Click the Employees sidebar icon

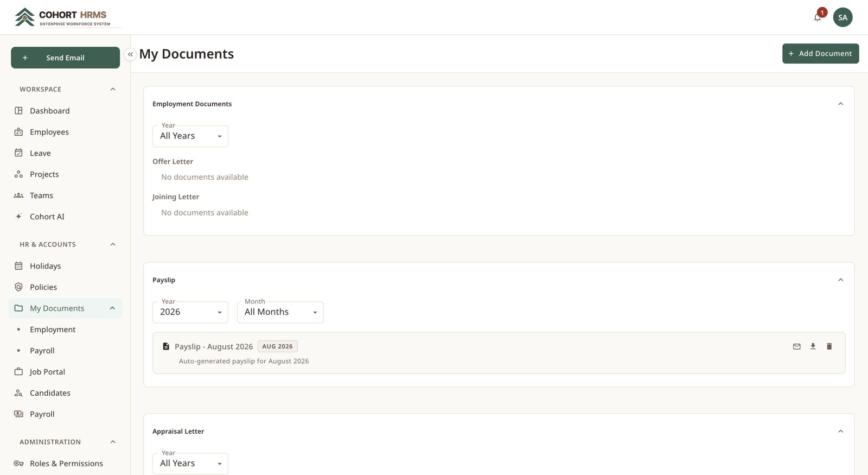[18, 132]
